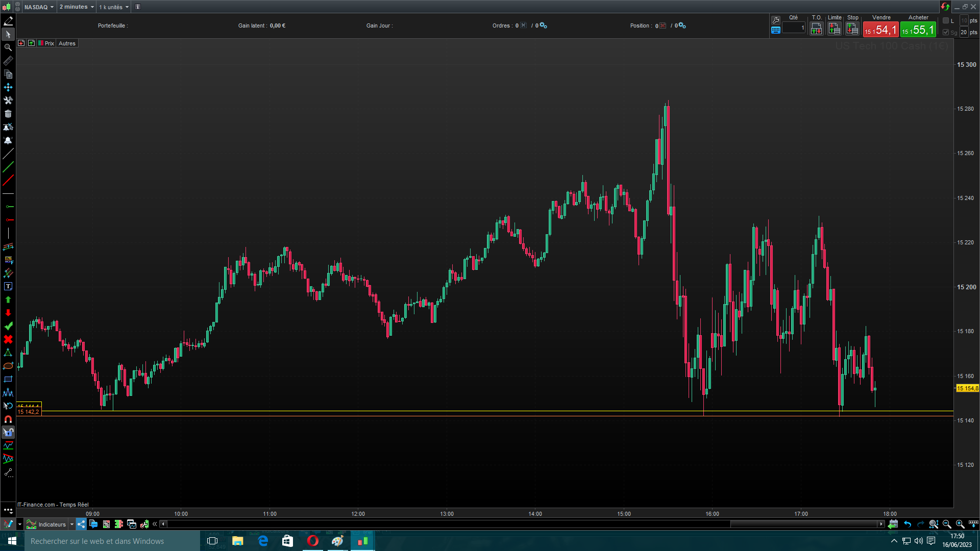Open the 1 k unités dropdown
Viewport: 980px width, 551px height.
[x=114, y=7]
